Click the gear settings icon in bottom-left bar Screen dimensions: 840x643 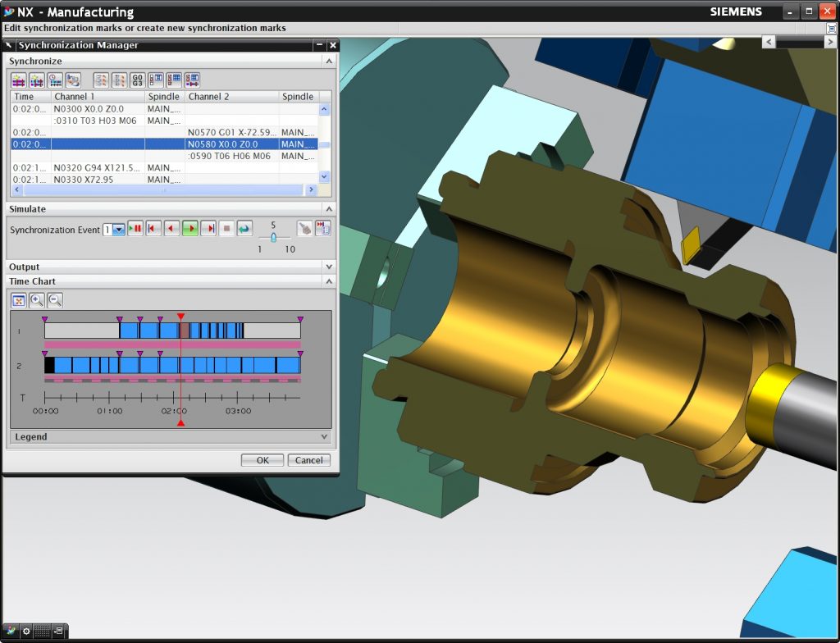tap(26, 632)
